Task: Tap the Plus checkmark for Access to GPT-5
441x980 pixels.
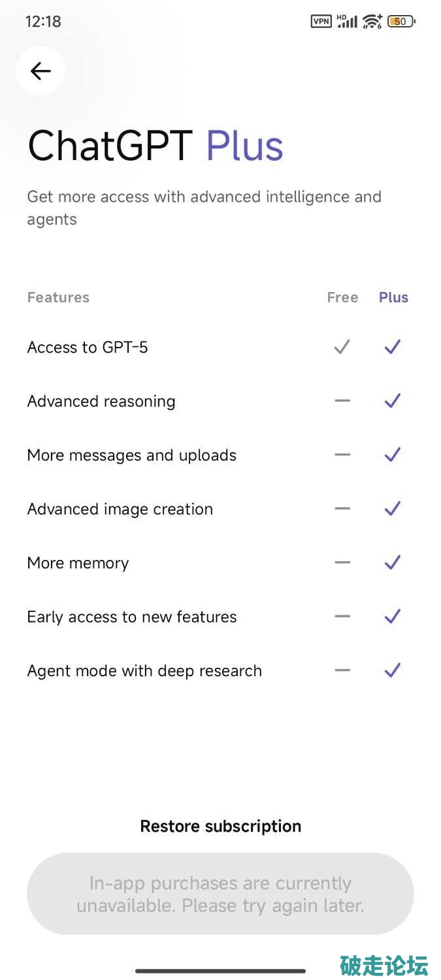Action: pyautogui.click(x=393, y=347)
